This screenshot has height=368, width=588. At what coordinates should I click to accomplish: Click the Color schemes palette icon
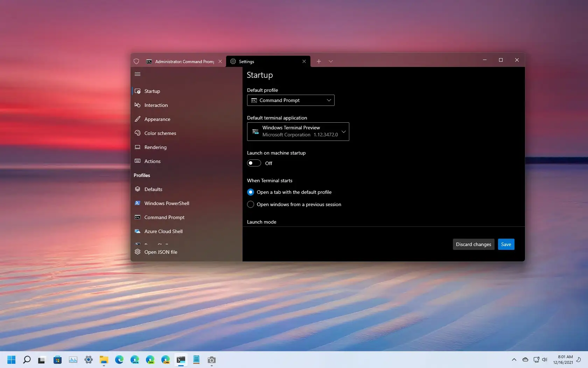click(x=138, y=133)
